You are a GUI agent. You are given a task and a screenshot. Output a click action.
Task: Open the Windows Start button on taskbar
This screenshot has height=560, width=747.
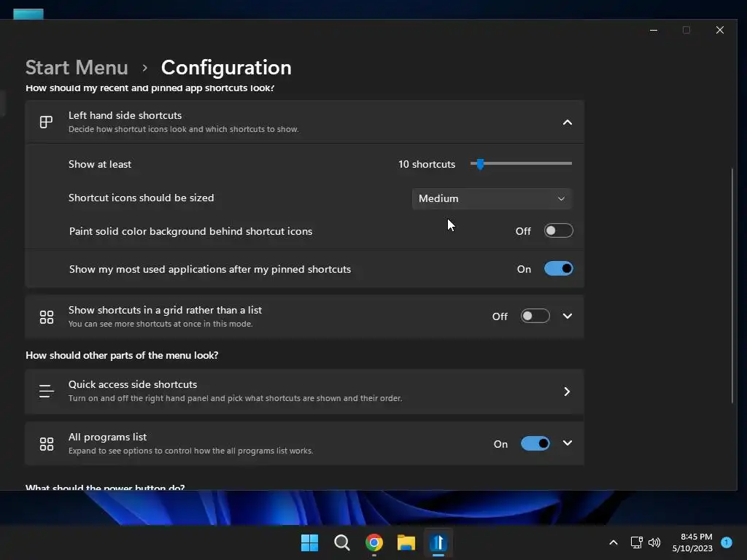(309, 542)
